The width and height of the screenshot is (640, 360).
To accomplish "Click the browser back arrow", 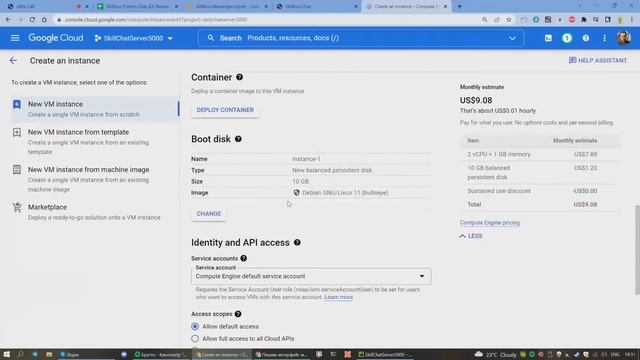I will pos(8,19).
